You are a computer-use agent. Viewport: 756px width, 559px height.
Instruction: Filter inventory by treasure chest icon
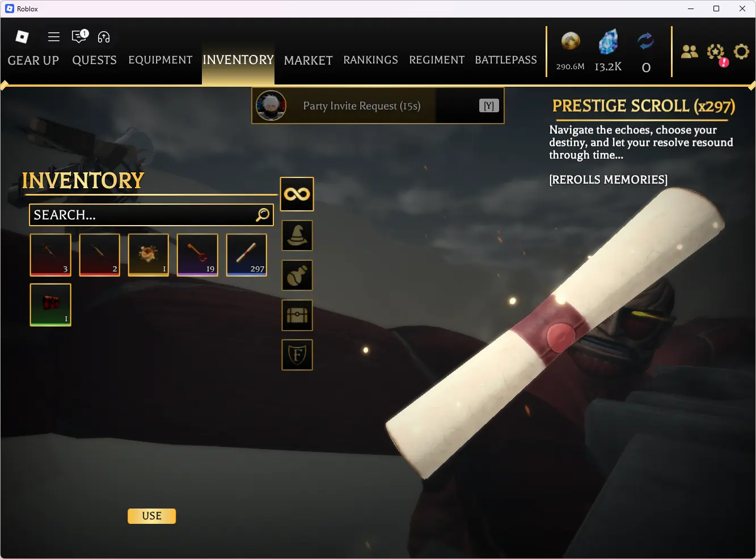point(297,315)
